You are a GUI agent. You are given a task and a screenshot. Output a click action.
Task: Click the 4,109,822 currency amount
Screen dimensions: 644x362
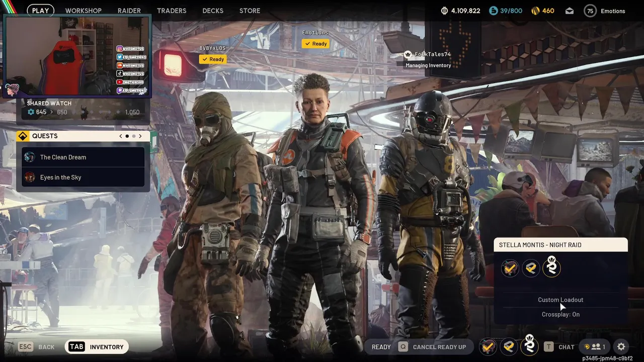(465, 11)
